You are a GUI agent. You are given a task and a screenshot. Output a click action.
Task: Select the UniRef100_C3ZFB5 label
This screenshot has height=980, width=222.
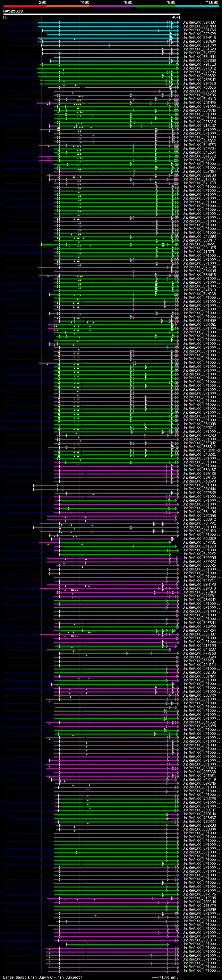(199, 672)
